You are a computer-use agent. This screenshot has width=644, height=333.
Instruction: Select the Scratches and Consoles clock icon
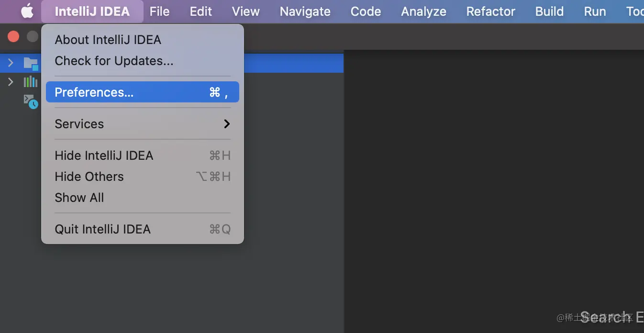coord(31,101)
